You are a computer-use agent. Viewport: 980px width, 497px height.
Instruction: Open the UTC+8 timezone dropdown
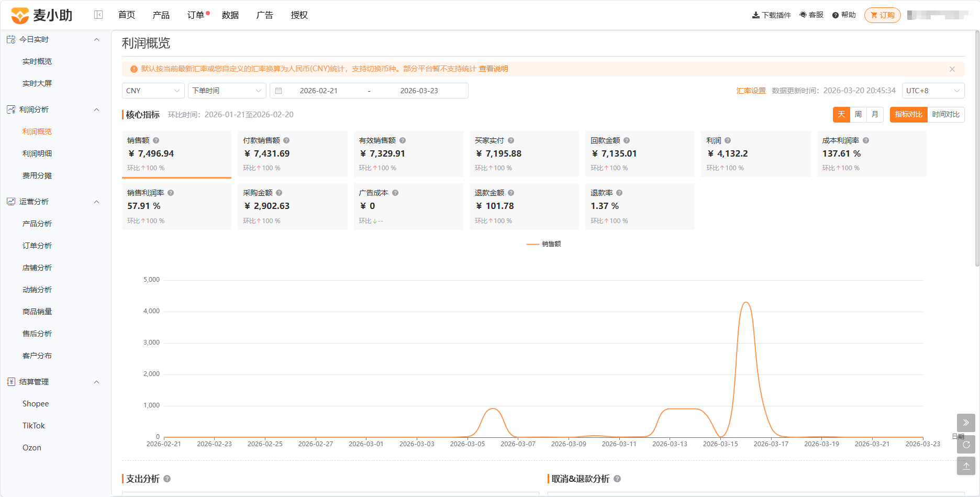(x=933, y=91)
